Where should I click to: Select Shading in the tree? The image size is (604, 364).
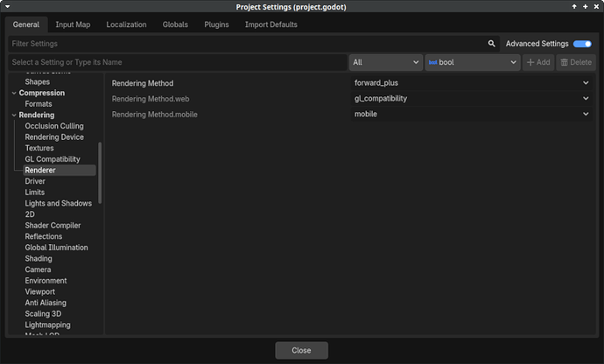(x=39, y=258)
